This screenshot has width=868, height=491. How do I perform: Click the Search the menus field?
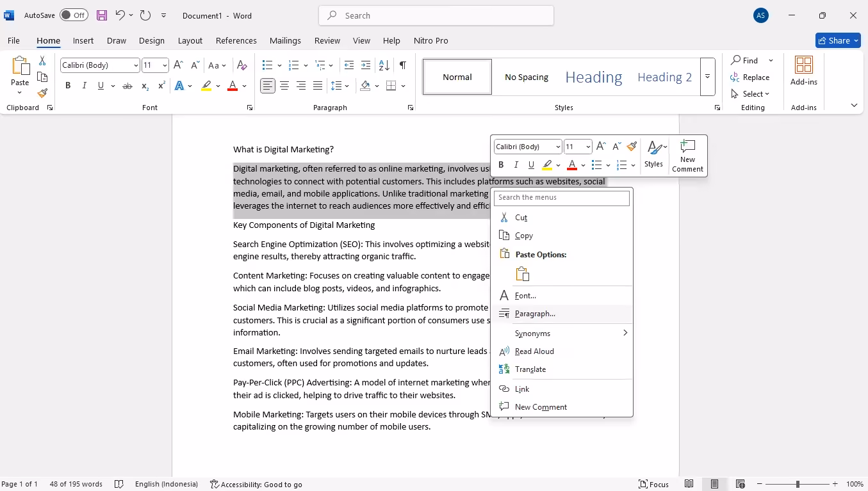[x=562, y=198]
